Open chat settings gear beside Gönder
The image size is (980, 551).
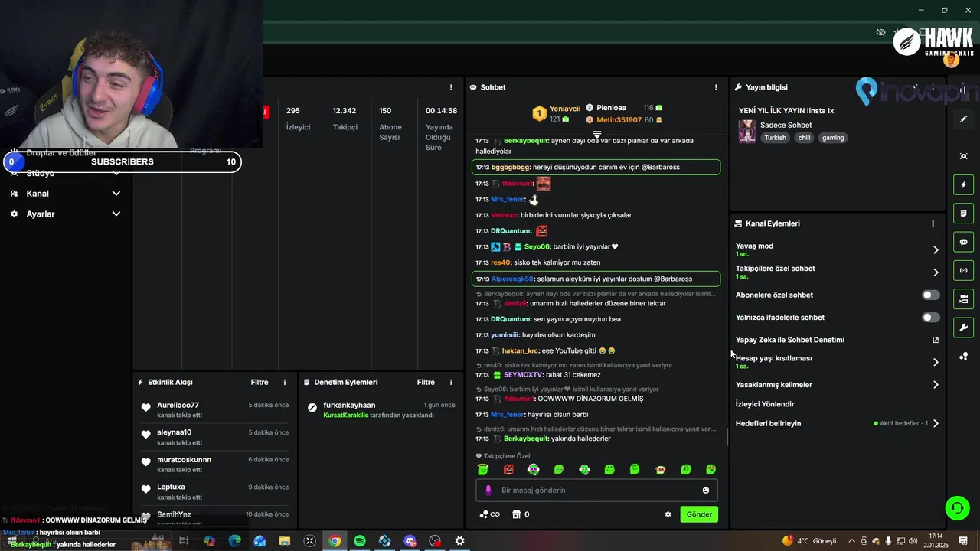[668, 514]
